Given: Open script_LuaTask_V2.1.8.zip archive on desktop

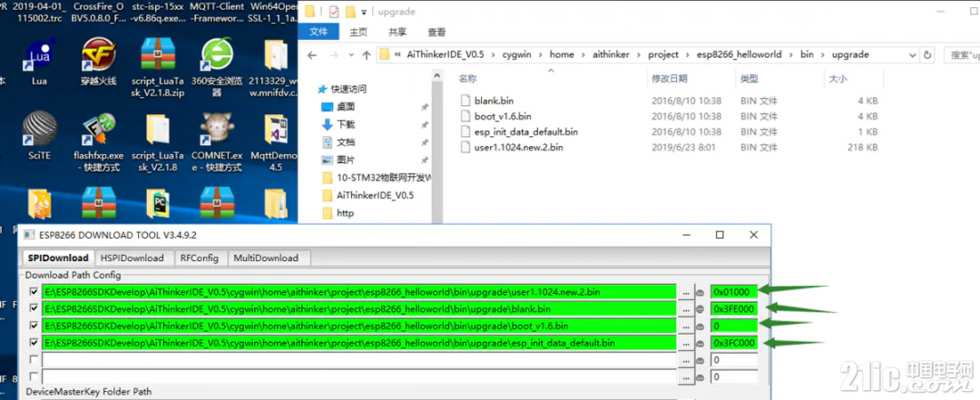Looking at the screenshot, I should 158,67.
